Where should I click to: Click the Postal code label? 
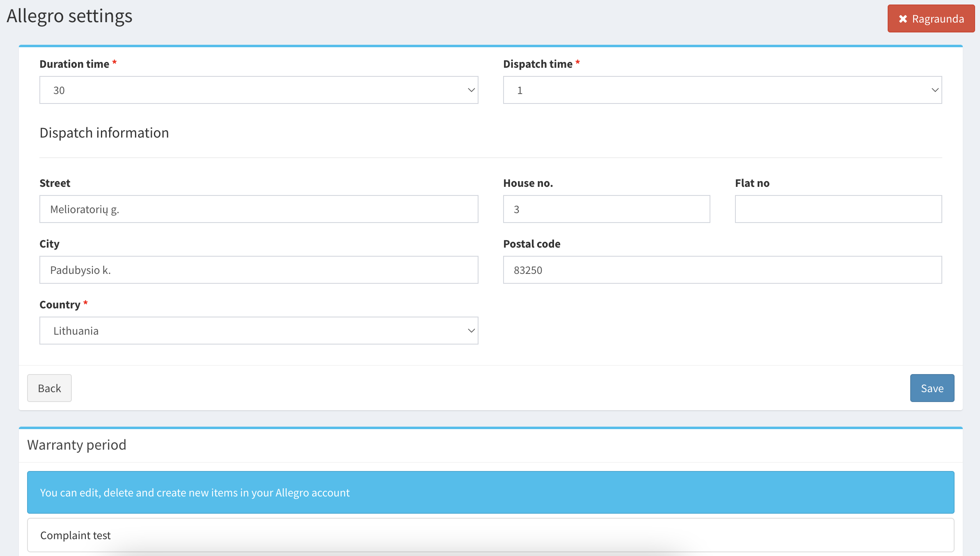[532, 244]
